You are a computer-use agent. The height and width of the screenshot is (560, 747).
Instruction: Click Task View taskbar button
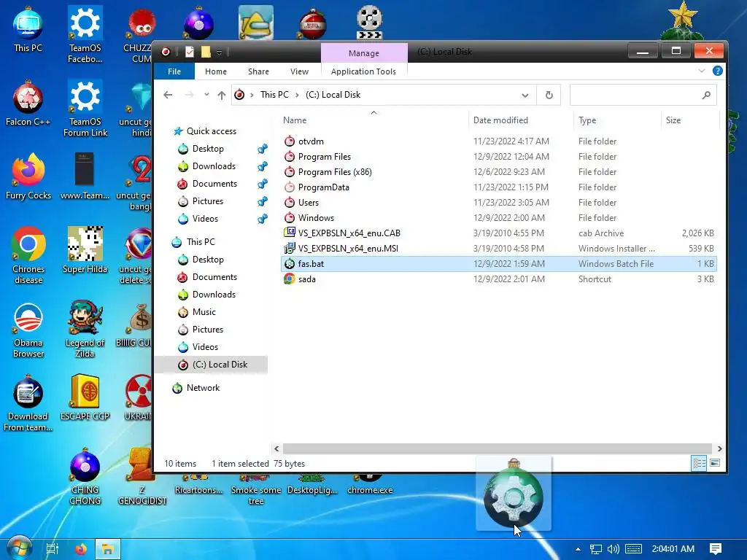[x=52, y=549]
